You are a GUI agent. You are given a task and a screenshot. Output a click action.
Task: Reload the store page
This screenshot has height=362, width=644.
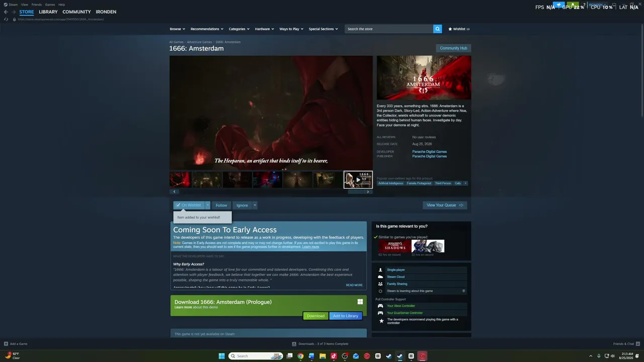(6, 19)
